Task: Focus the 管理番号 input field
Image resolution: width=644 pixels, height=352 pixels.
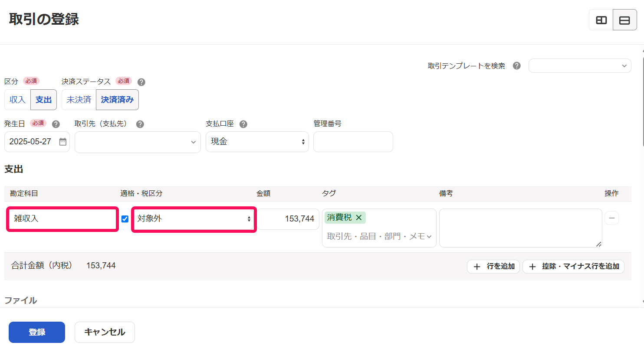Action: pyautogui.click(x=353, y=142)
